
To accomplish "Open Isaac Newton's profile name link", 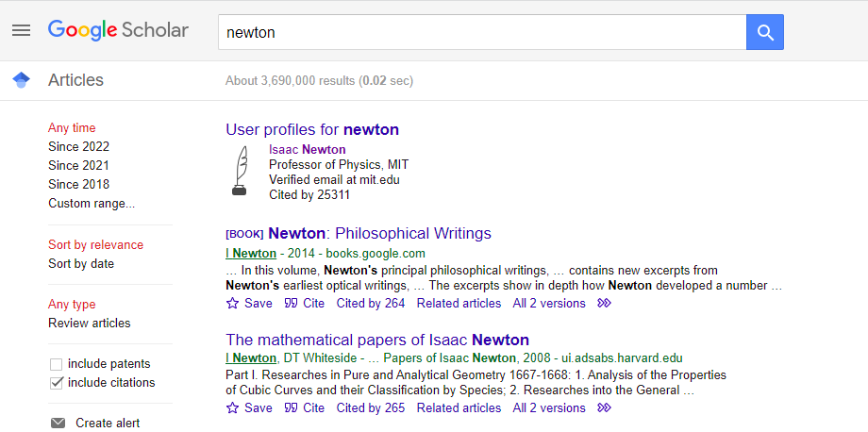I will [x=308, y=149].
